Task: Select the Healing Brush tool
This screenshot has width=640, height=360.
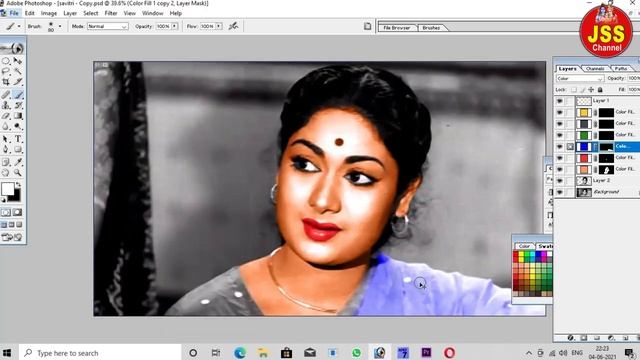Action: coord(6,95)
